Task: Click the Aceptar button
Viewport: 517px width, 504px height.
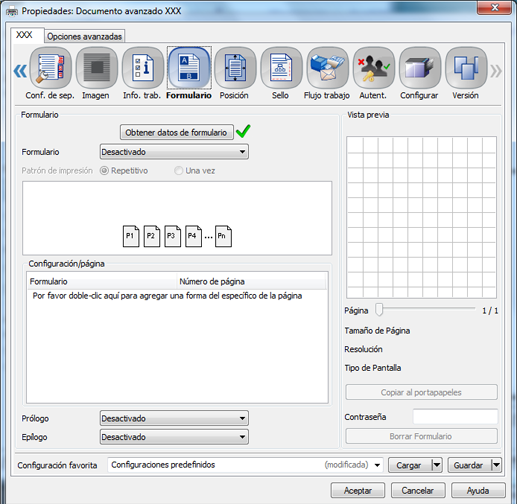Action: [x=358, y=490]
